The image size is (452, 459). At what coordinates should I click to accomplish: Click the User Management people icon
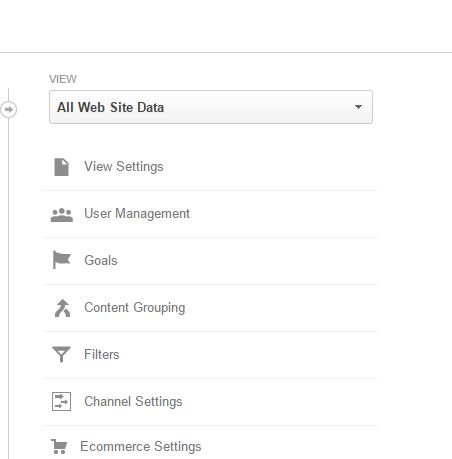coord(62,215)
